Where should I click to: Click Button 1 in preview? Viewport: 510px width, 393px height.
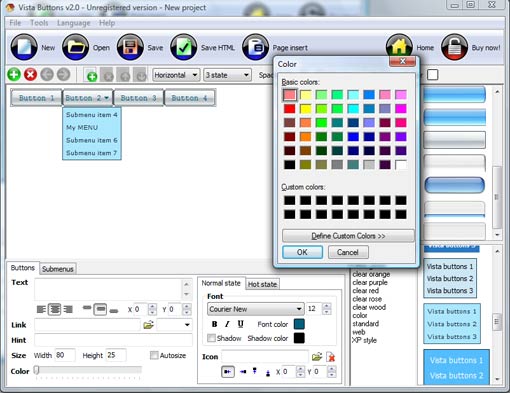[x=36, y=98]
